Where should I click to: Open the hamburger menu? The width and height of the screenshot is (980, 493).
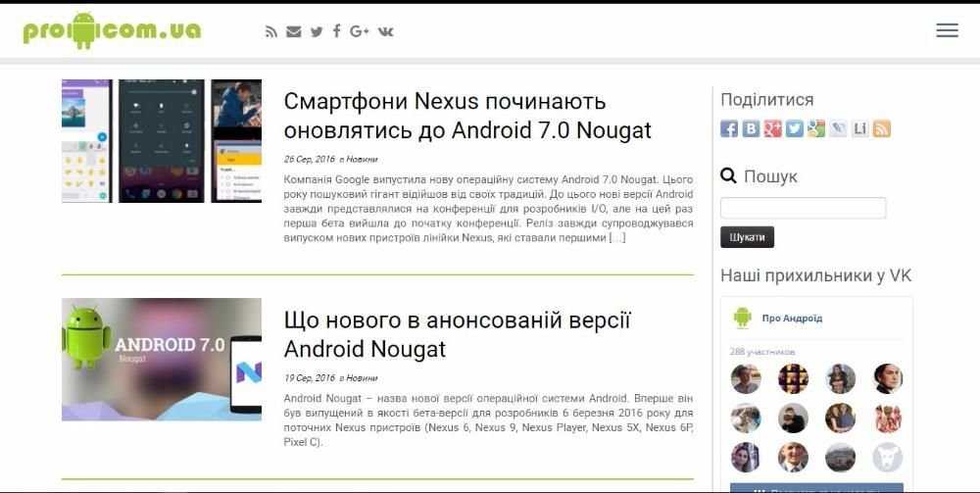coord(947,30)
